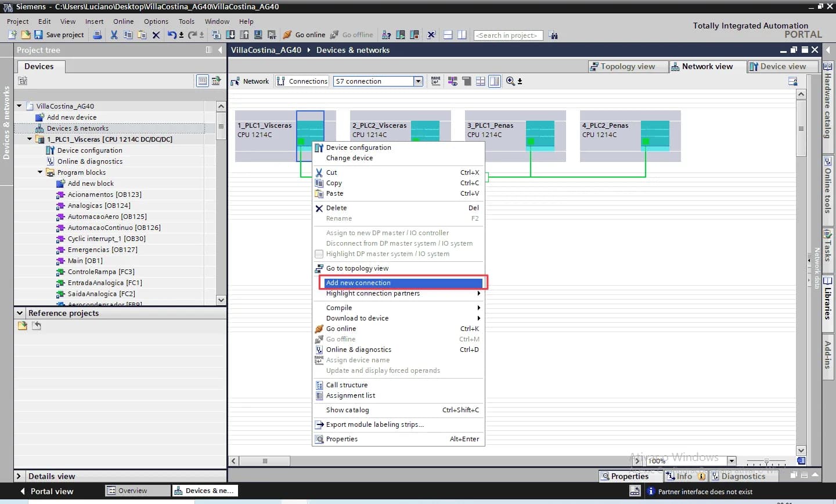Click the Undo arrow in the toolbar

click(171, 35)
